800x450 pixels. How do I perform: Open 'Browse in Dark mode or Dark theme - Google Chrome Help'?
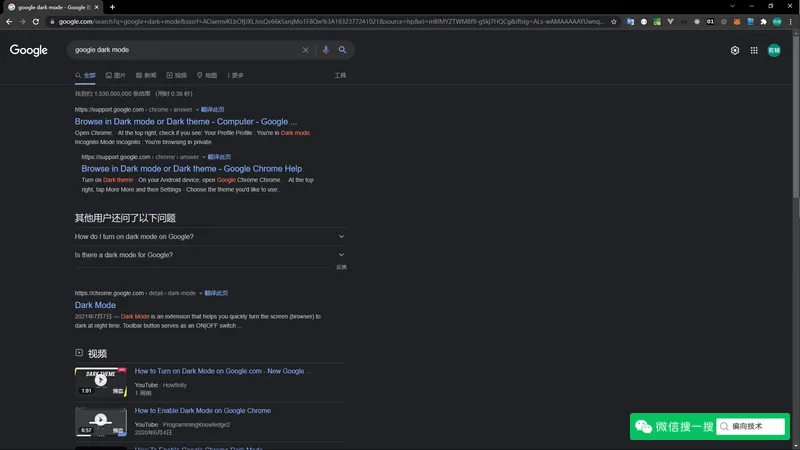(x=192, y=168)
